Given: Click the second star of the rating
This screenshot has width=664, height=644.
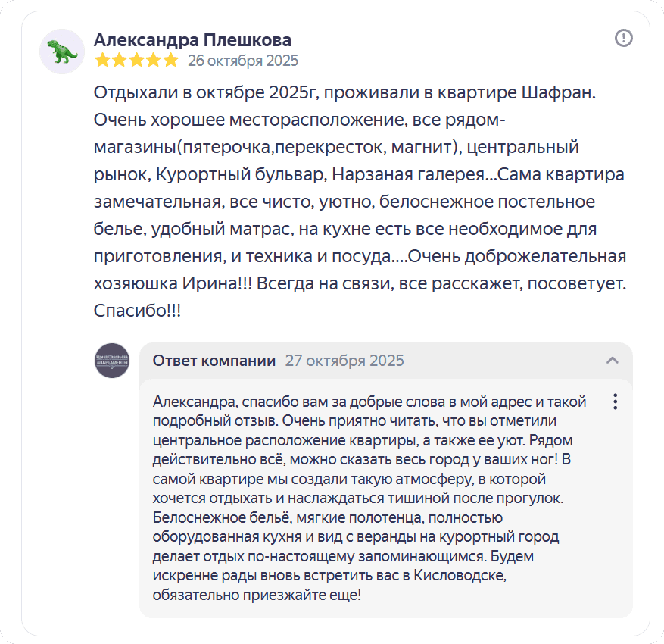Looking at the screenshot, I should pyautogui.click(x=119, y=61).
